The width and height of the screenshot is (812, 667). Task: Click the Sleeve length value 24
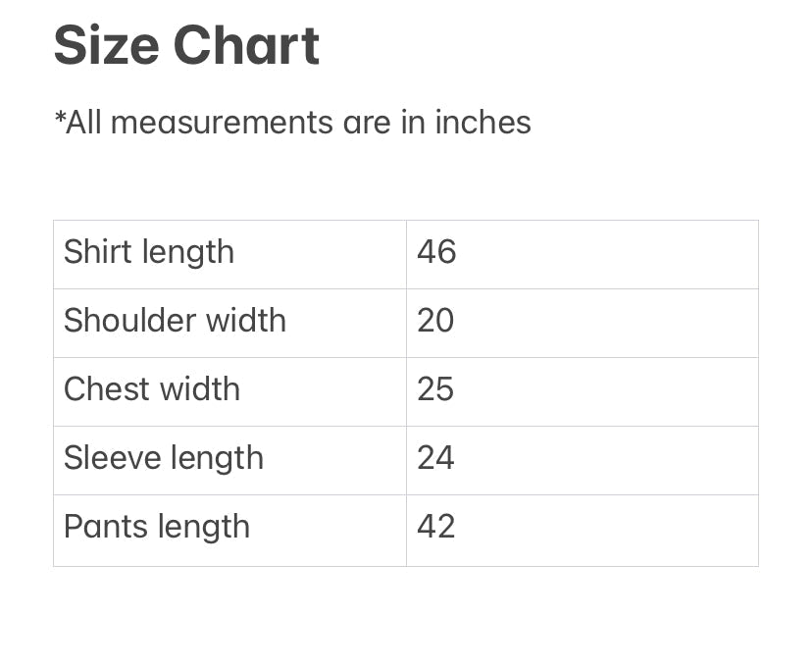pos(435,458)
